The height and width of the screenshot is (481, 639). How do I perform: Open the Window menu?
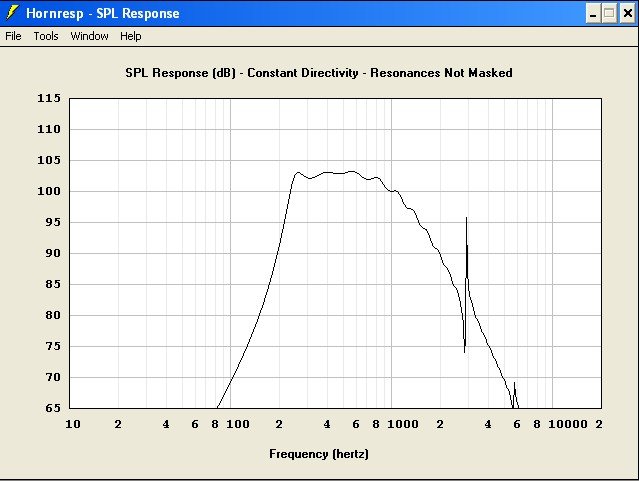[89, 36]
